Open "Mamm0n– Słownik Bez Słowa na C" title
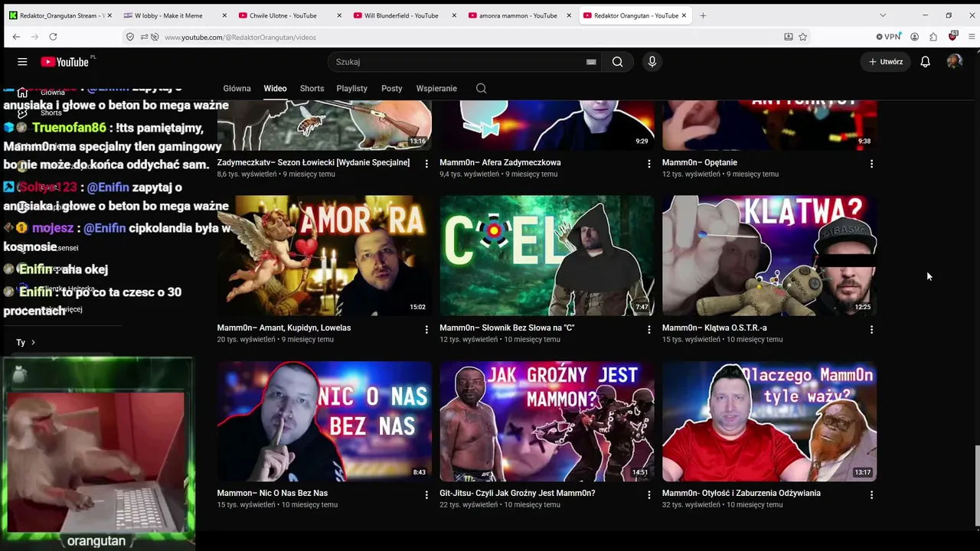 507,328
